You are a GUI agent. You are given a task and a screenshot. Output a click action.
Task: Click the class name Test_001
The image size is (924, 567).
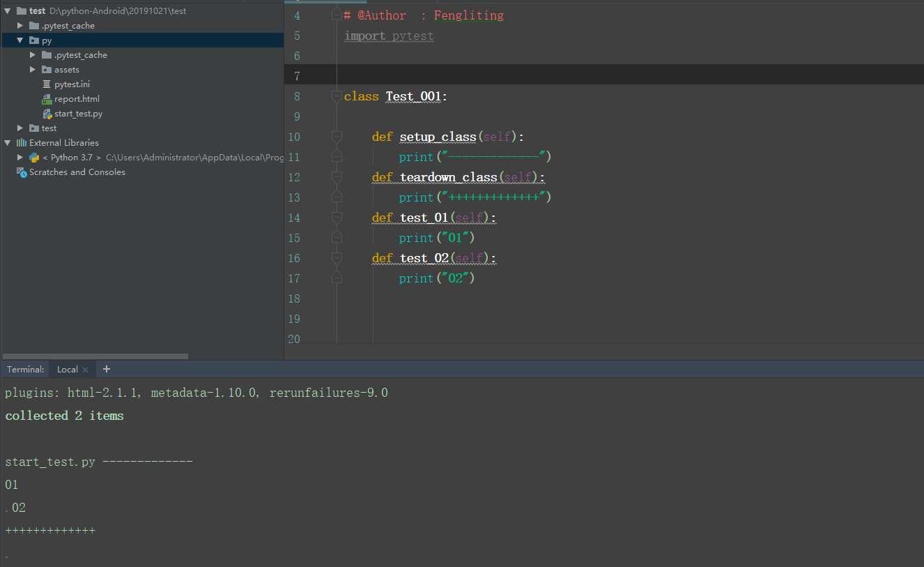(414, 96)
